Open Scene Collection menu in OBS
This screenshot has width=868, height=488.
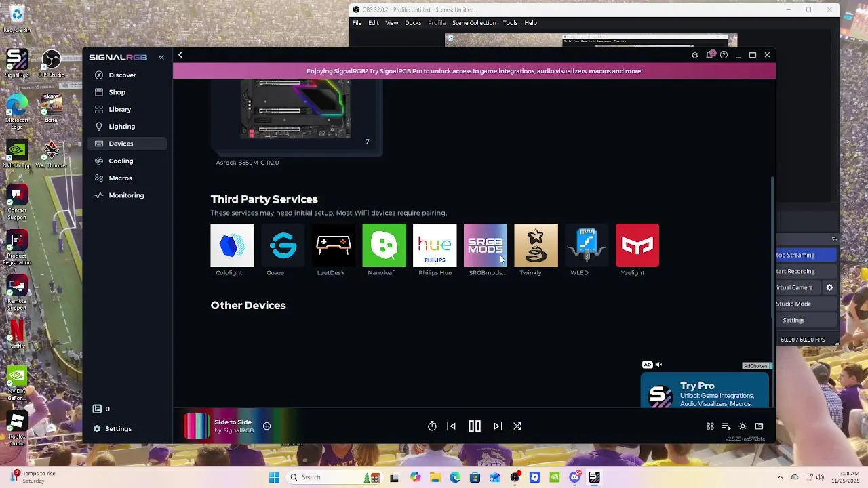[x=474, y=23]
